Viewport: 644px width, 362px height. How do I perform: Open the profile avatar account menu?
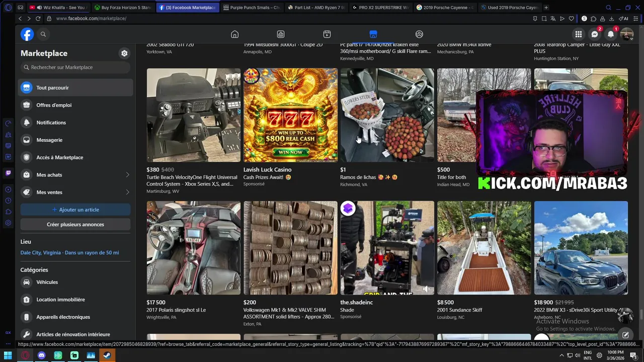(627, 34)
